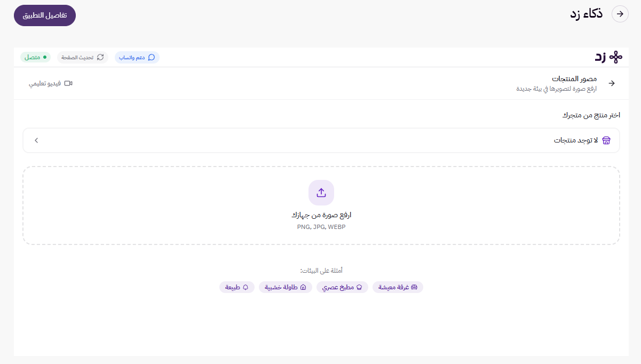Click the back arrow beside ذكاء زد
Screen dimensions: 641x364
point(619,14)
